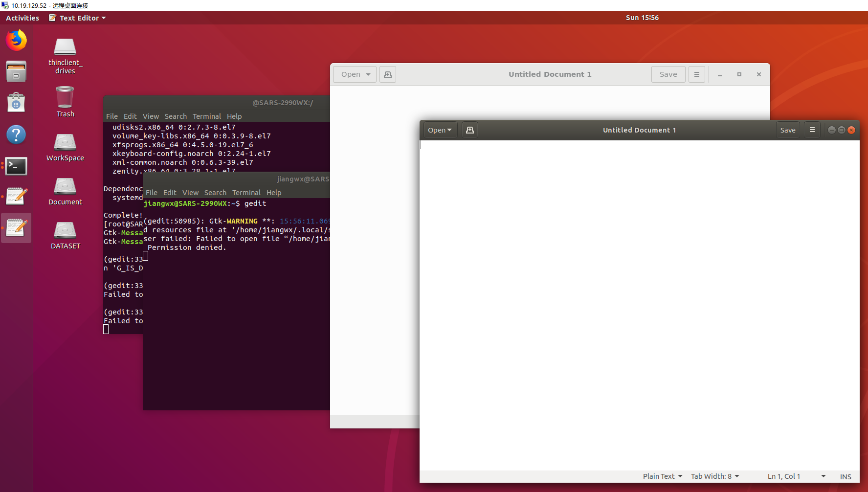Expand Open dropdown in front gedit window

point(440,130)
